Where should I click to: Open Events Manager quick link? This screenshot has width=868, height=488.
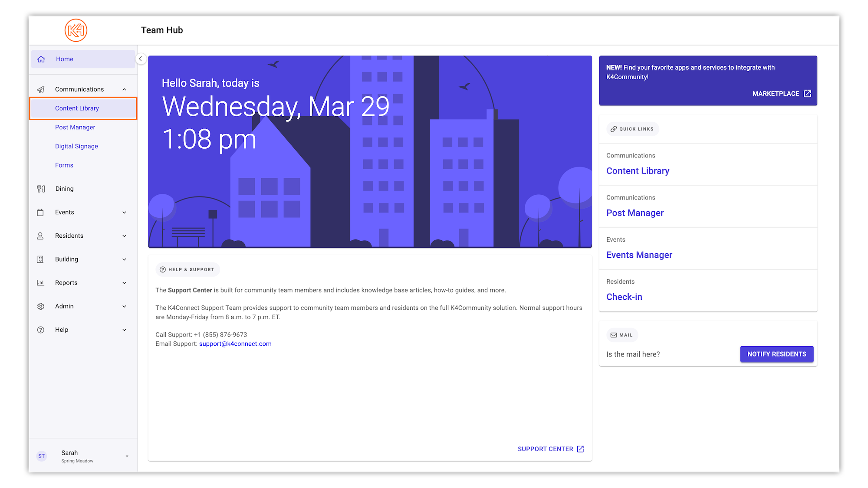pyautogui.click(x=639, y=255)
